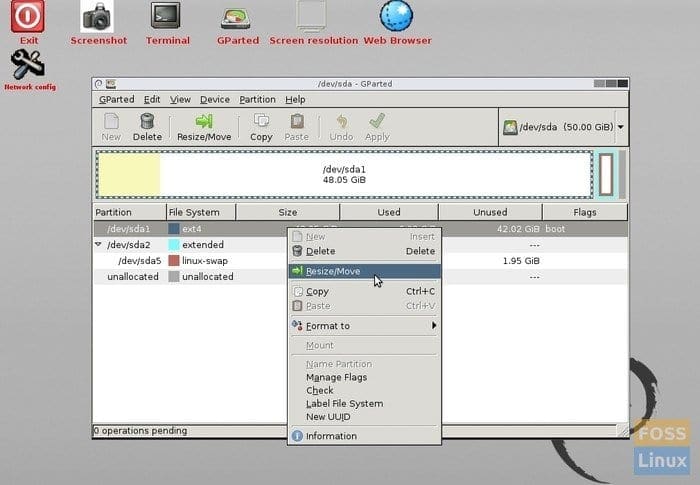Choose New UUID in the context menu
Screen dimensions: 700x485
click(364, 417)
